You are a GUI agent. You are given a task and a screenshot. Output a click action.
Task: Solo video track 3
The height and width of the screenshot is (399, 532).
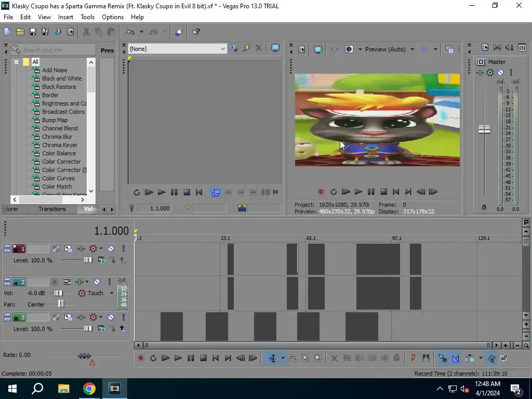tap(124, 317)
